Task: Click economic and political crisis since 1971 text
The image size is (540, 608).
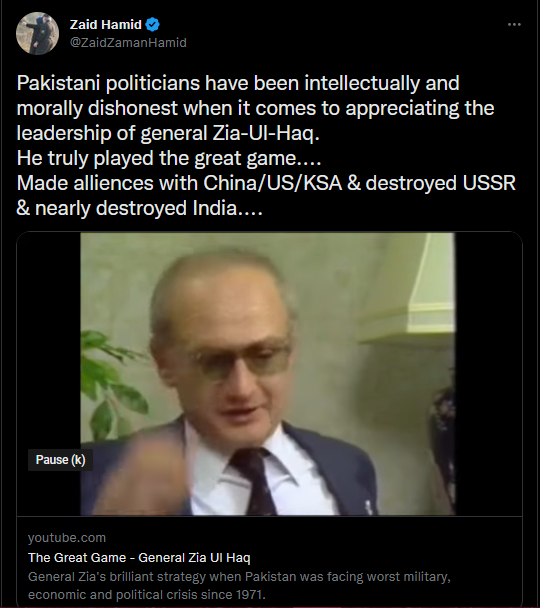Action: 147,594
